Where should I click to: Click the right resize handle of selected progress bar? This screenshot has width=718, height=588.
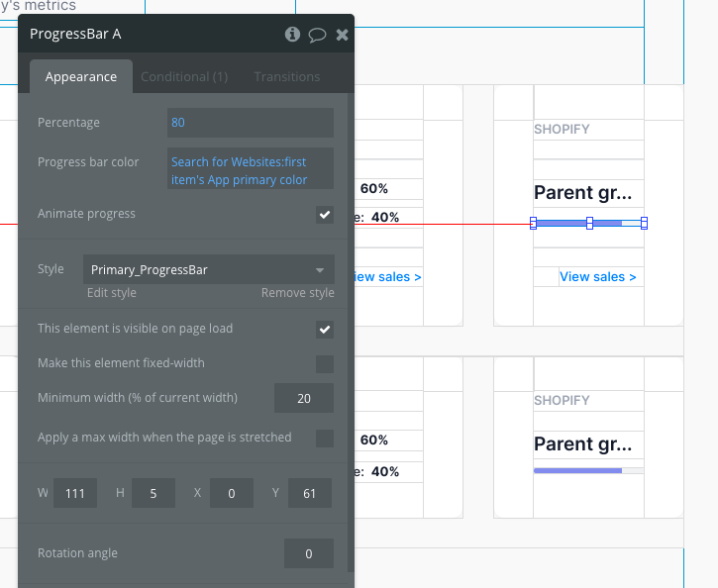click(644, 224)
